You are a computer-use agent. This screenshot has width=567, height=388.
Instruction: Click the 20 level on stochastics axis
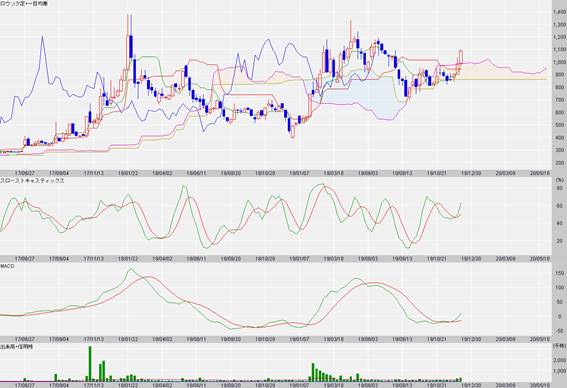559,240
